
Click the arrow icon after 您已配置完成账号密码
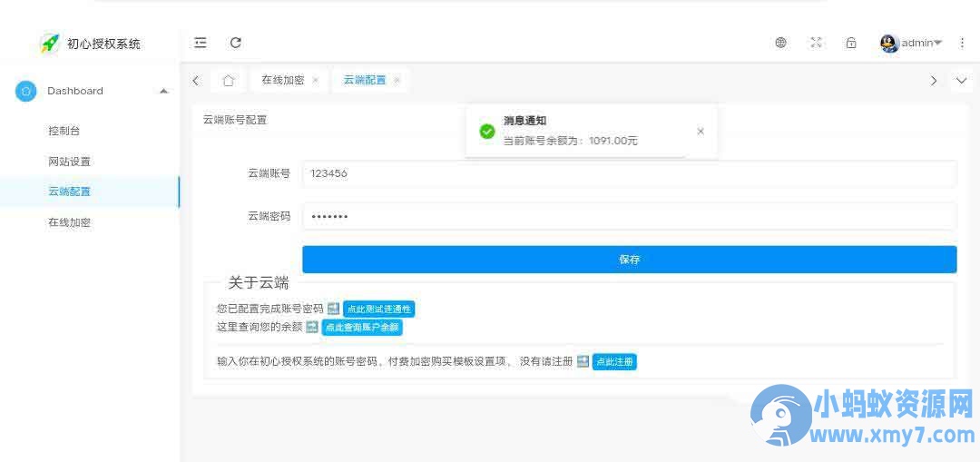tap(333, 309)
